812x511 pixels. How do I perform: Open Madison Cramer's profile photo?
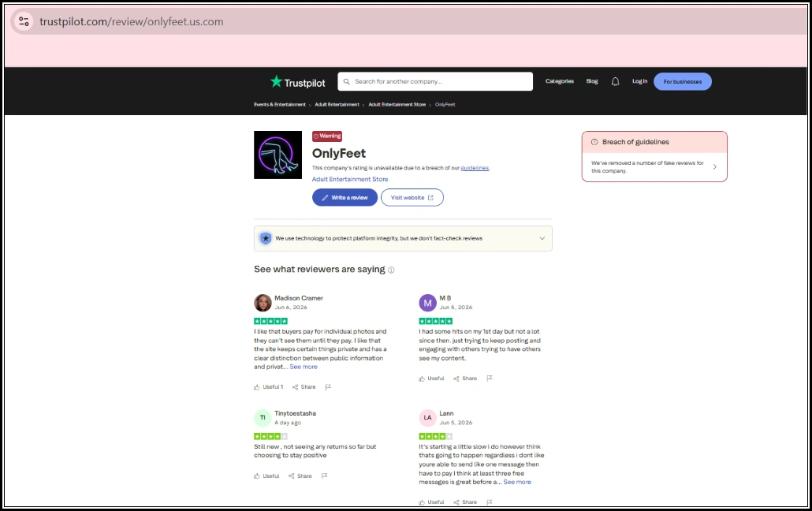point(263,303)
